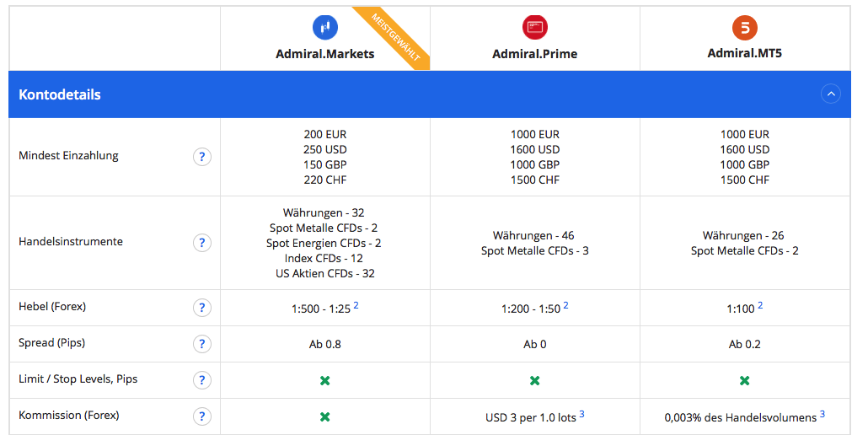This screenshot has width=868, height=435.
Task: Select the Admiral.Markets column heading
Action: [325, 54]
